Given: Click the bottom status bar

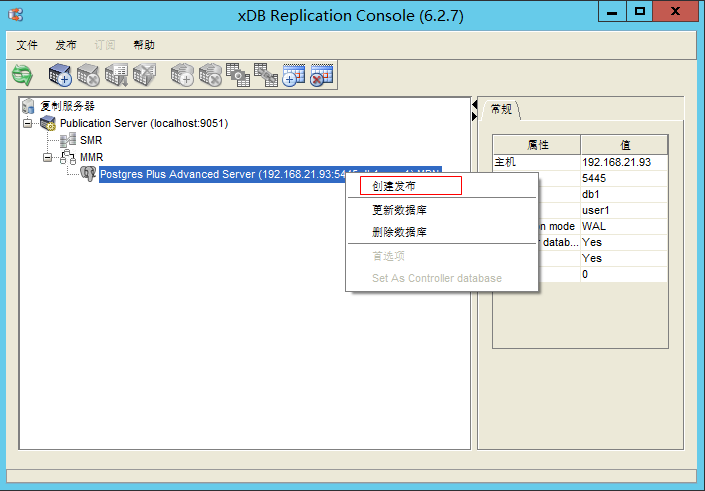Looking at the screenshot, I should click(x=352, y=476).
